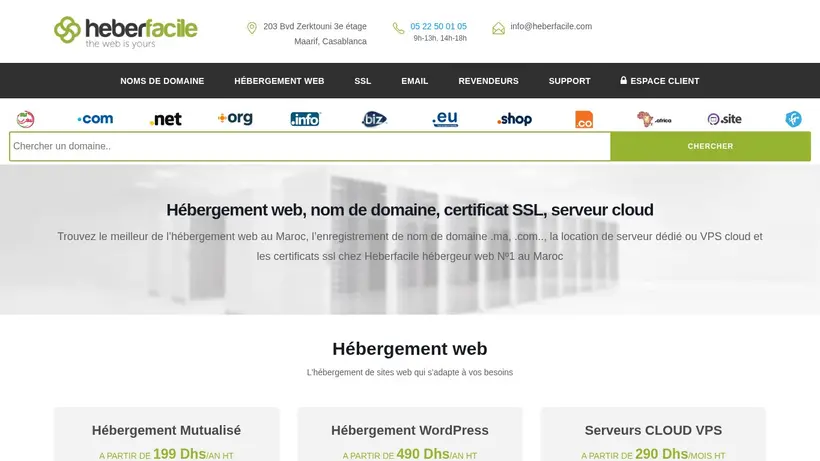Select the .ma domain logo
820x461 pixels.
25,119
